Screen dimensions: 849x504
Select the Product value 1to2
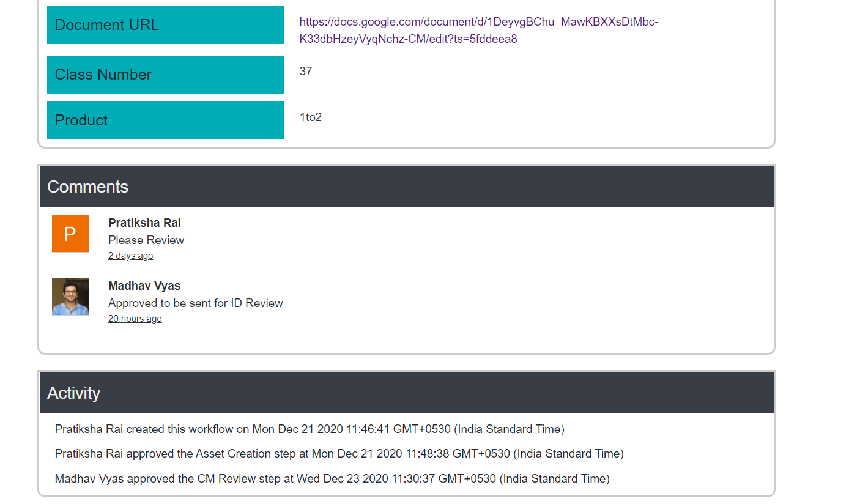(x=311, y=117)
